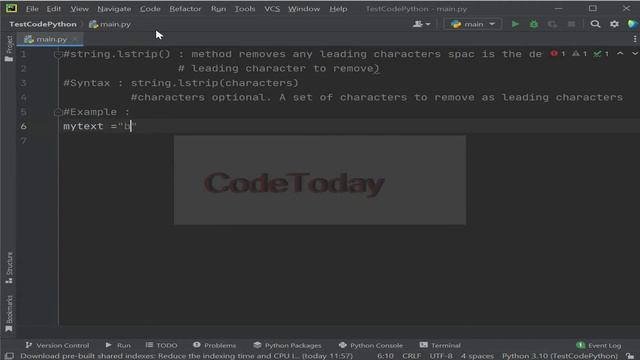Open indent setting 4 spaces selector
This screenshot has width=640, height=360.
coord(477,356)
